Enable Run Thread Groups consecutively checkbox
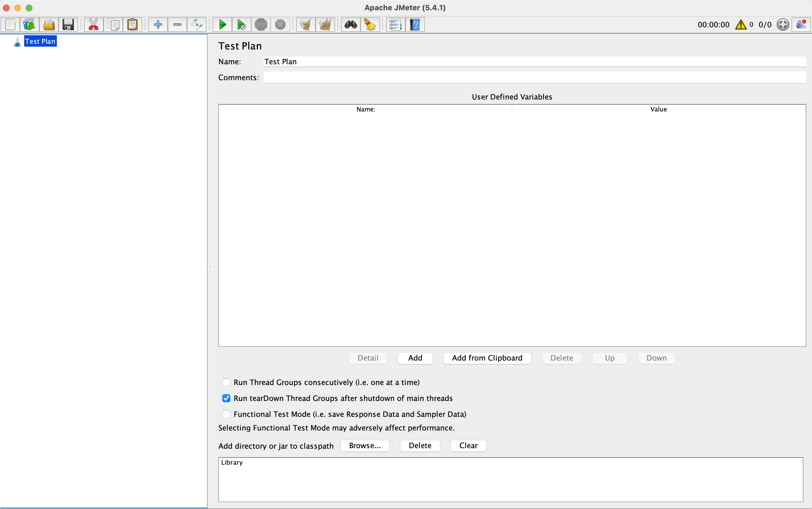Image resolution: width=812 pixels, height=509 pixels. (x=226, y=382)
